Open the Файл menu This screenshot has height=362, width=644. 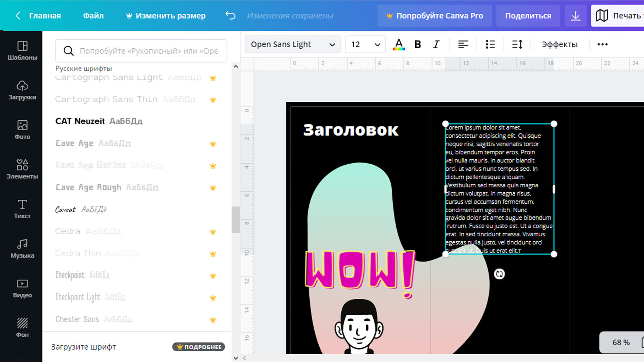[93, 16]
